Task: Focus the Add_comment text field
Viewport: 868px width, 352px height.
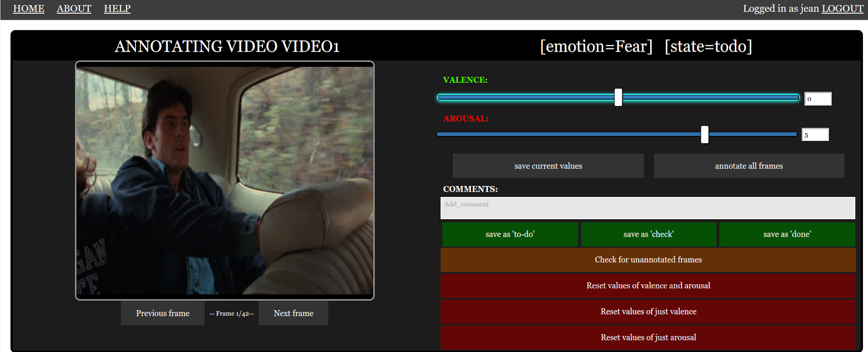Action: click(647, 208)
